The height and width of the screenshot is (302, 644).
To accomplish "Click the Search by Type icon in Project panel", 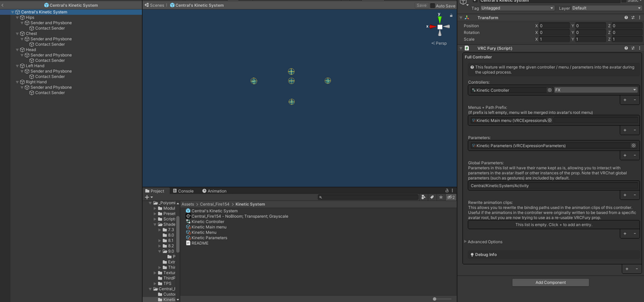I will pyautogui.click(x=424, y=197).
